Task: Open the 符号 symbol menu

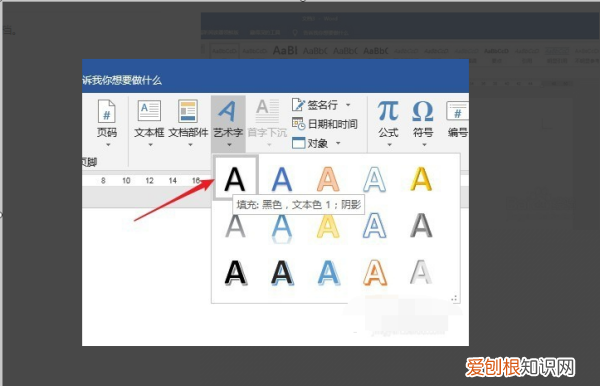Action: [x=423, y=122]
